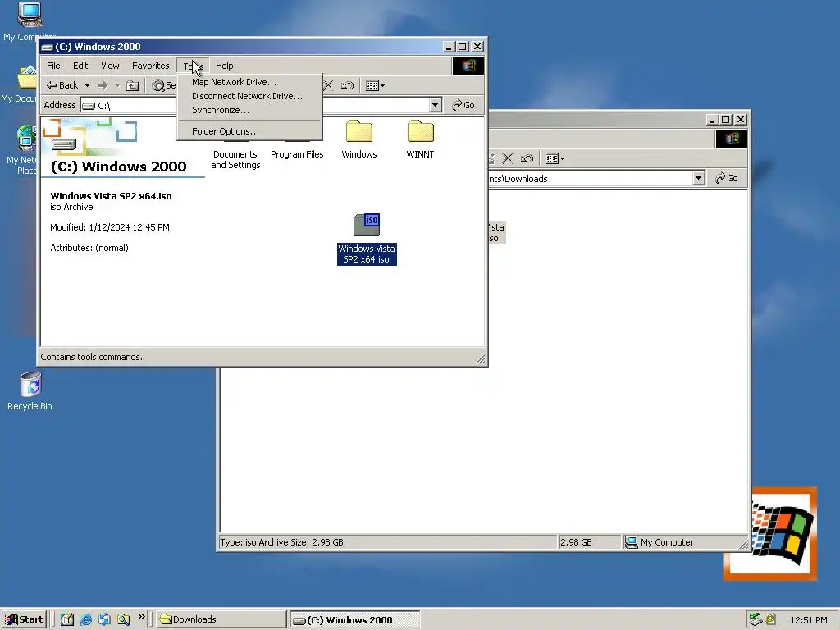Select Disconnect Network Drive menu entry
The height and width of the screenshot is (630, 840).
pyautogui.click(x=247, y=96)
